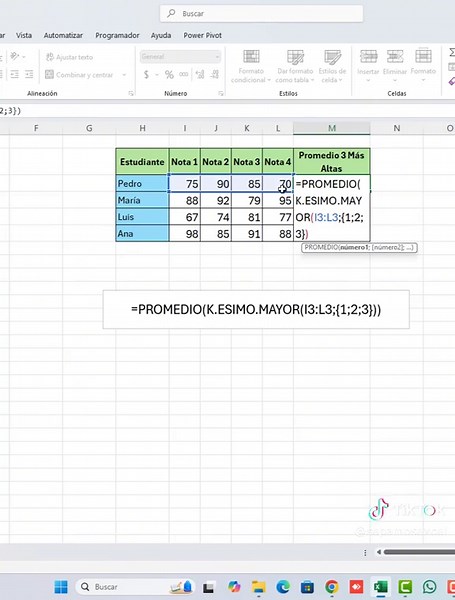This screenshot has width=455, height=600.
Task: Expand currency format dropdown arrow
Action: tap(157, 75)
